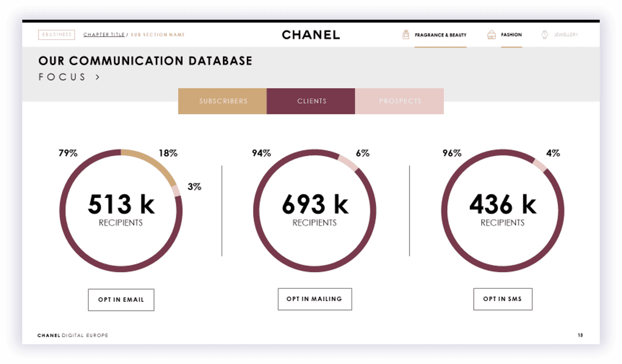Click the 693 k recipients figure
The height and width of the screenshot is (364, 622).
[315, 204]
